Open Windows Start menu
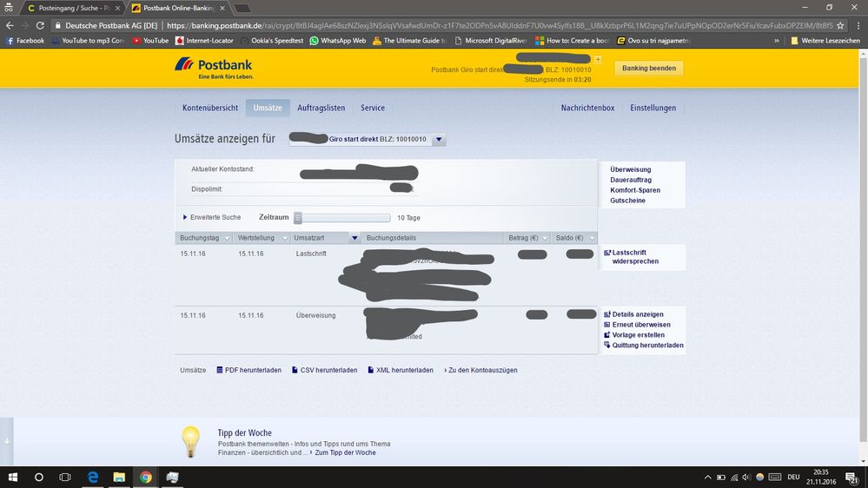 pos(13,477)
